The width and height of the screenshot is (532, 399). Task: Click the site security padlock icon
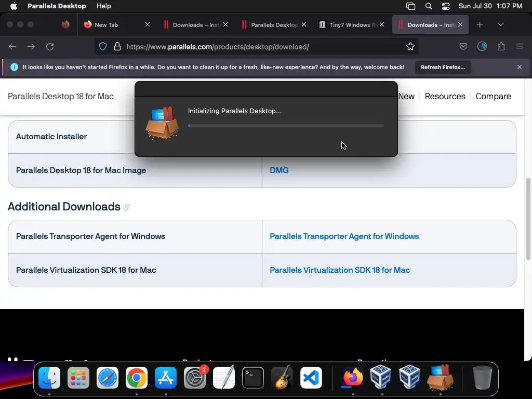click(x=117, y=47)
